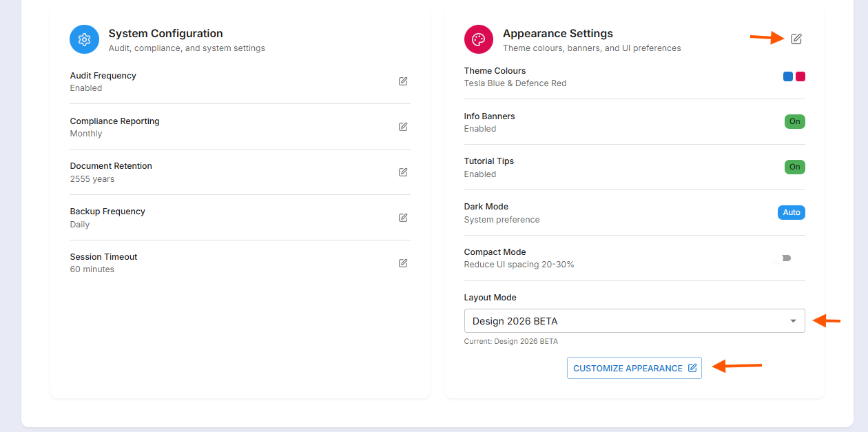Edit the Backup Frequency setting

pyautogui.click(x=403, y=218)
